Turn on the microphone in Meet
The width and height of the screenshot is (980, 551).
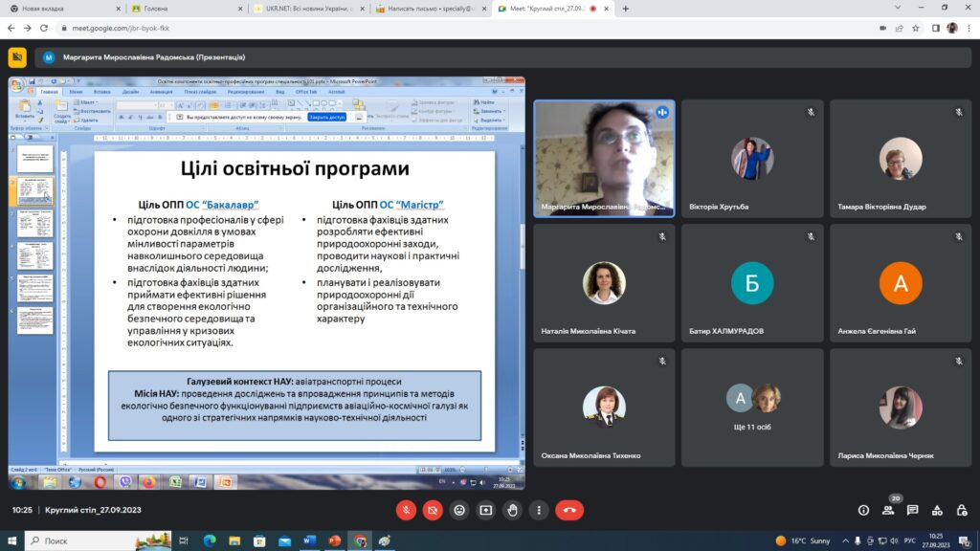[406, 510]
